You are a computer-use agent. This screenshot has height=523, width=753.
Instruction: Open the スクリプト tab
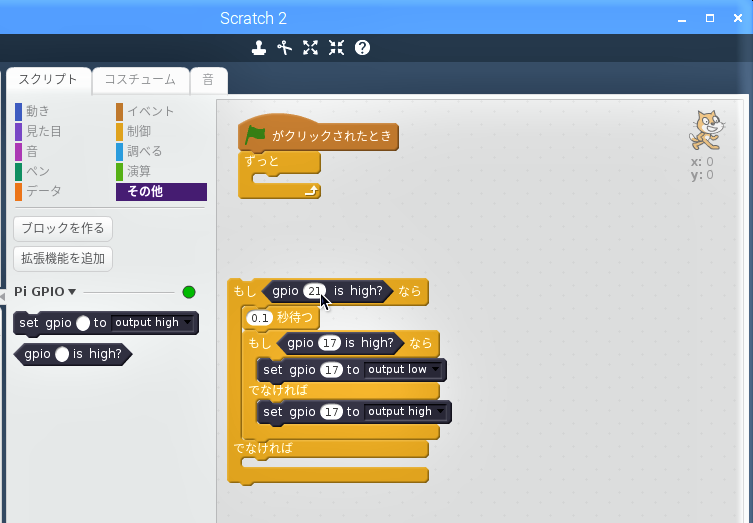point(48,80)
